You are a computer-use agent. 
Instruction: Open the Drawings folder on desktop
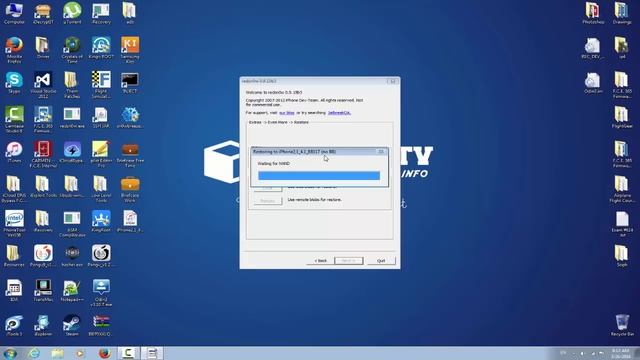coord(622,13)
